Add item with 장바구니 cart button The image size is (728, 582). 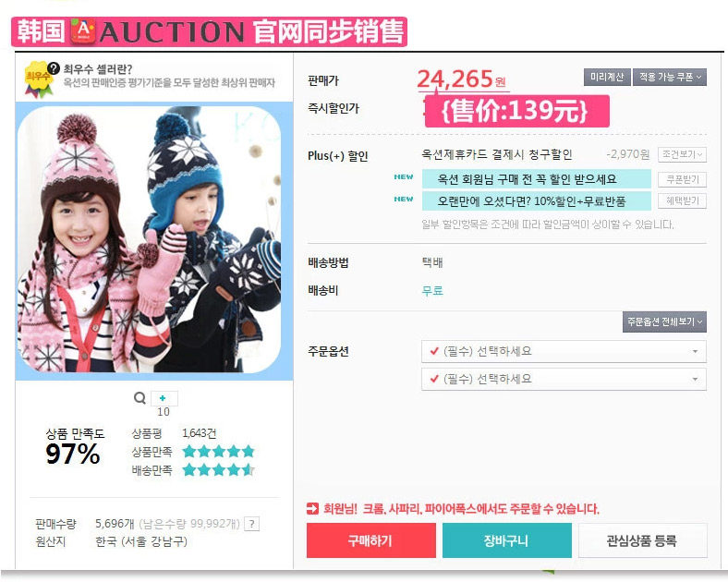[506, 540]
